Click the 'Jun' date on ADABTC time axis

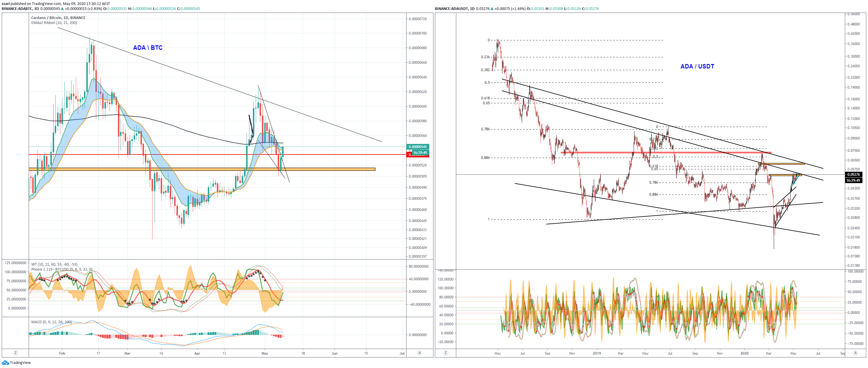[334, 353]
